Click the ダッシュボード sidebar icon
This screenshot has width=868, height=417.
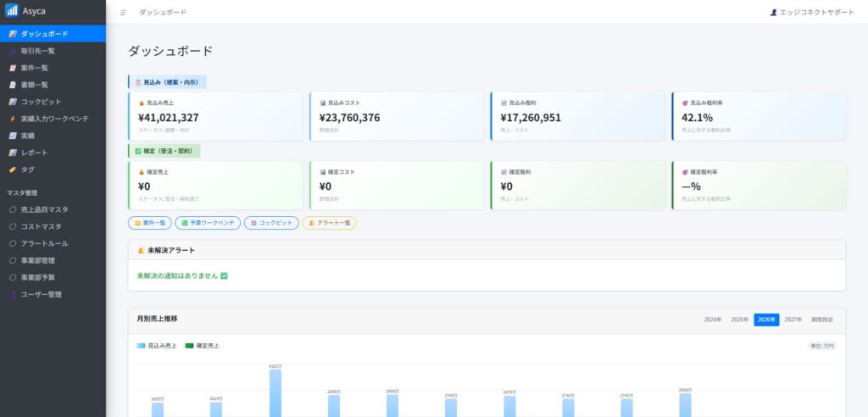click(x=13, y=34)
